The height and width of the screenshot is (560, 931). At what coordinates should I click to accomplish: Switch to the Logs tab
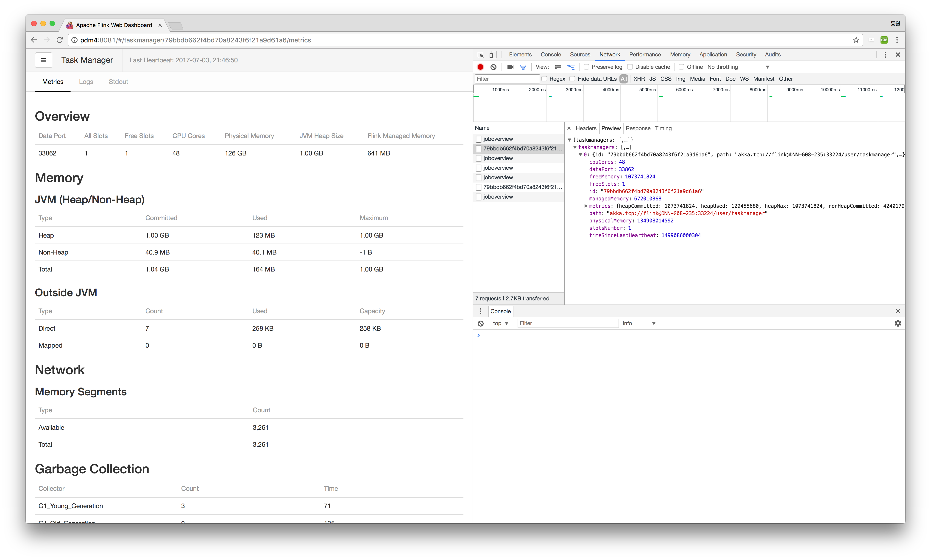coord(86,82)
